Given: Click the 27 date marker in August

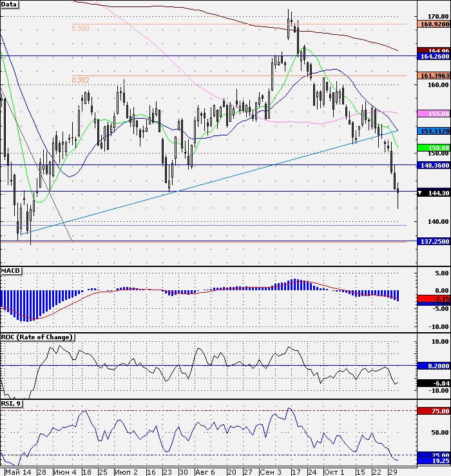Looking at the screenshot, I should click(248, 472).
